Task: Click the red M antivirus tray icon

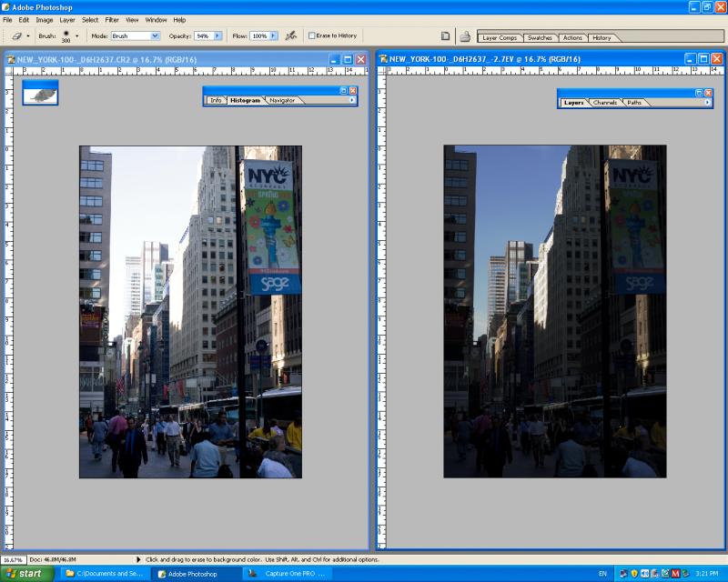Action: pyautogui.click(x=675, y=574)
